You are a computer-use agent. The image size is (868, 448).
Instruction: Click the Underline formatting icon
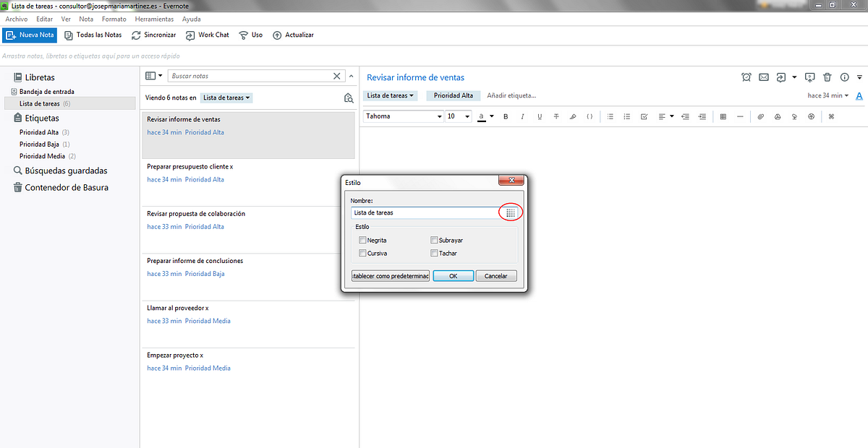tap(540, 116)
